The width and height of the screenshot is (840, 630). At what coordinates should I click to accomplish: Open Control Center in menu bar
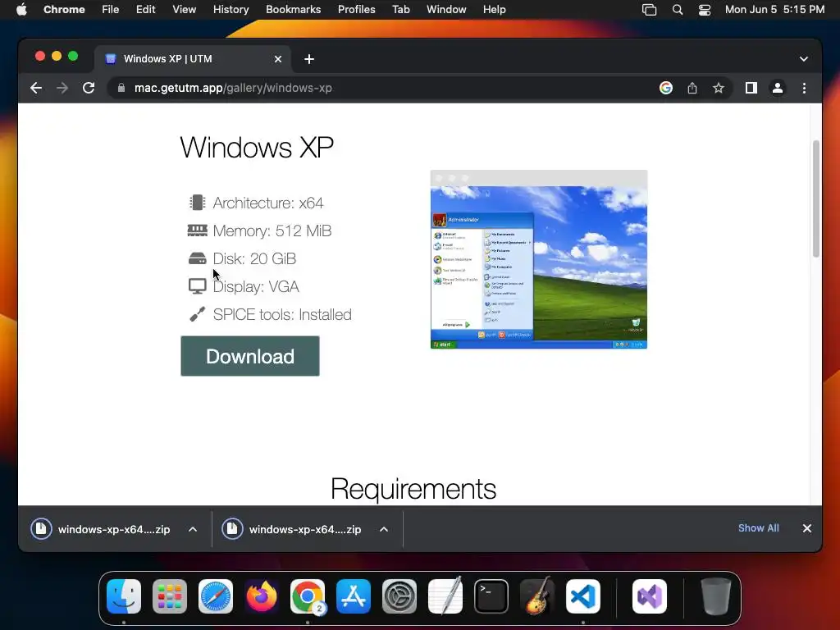click(705, 10)
